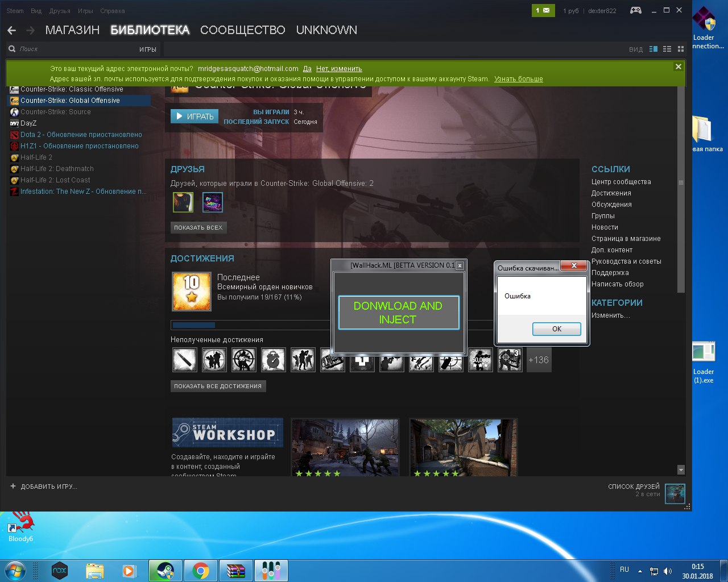Open the Steam Workshop banner
728x582 pixels.
pyautogui.click(x=227, y=433)
